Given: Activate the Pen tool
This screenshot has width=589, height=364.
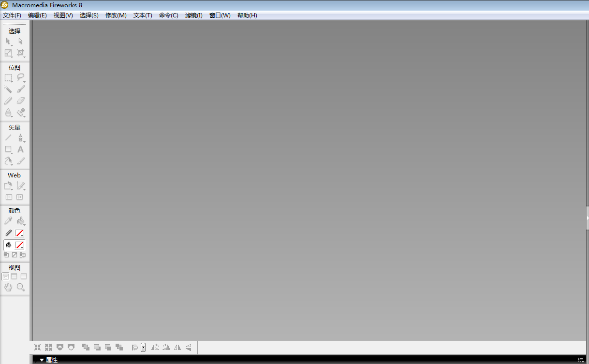Looking at the screenshot, I should click(x=20, y=138).
